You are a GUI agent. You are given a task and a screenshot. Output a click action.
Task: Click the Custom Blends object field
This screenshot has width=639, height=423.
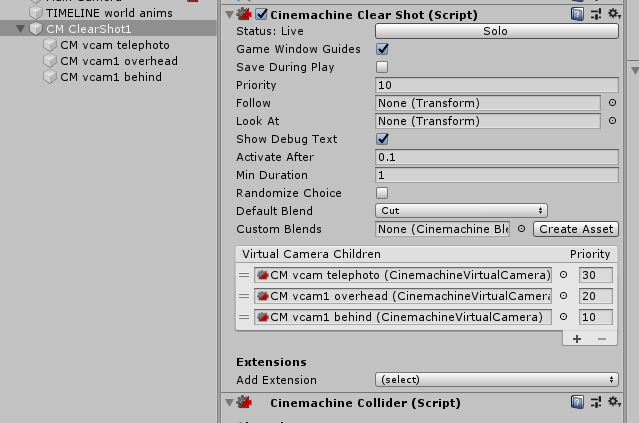(443, 229)
